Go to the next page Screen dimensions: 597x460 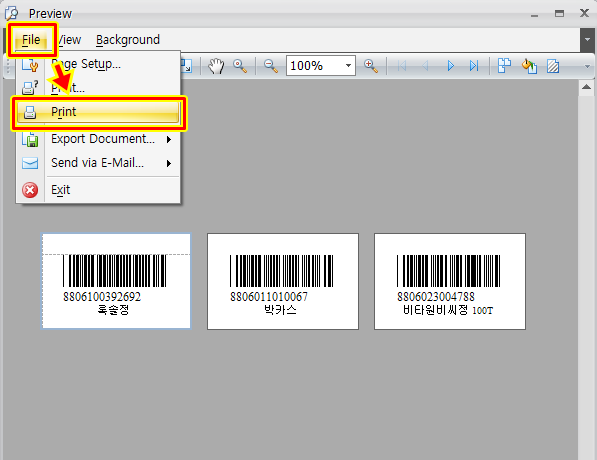(450, 66)
